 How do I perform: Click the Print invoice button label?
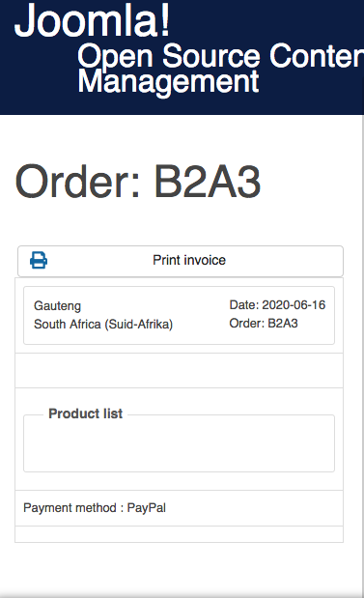189,260
